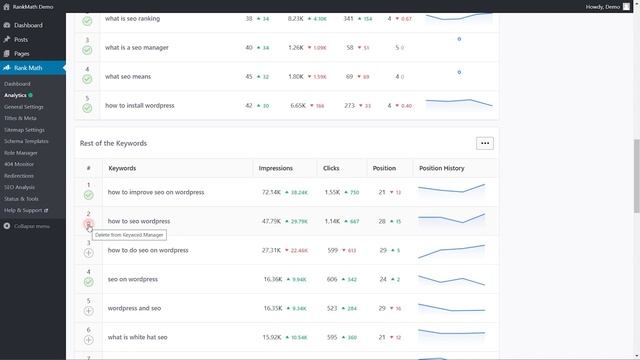Click position history chart for 'seo on wordpress'
Image resolution: width=640 pixels, height=360 pixels.
[451, 280]
